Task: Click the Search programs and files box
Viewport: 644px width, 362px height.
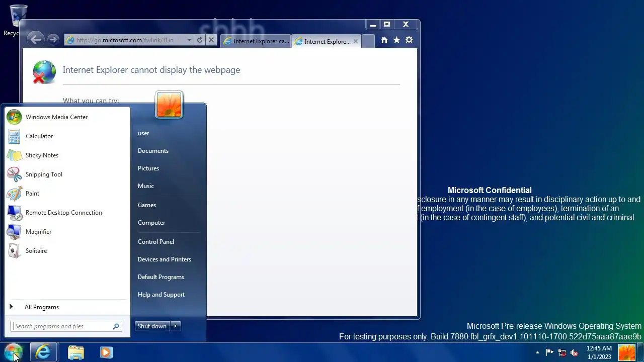Action: pos(66,326)
